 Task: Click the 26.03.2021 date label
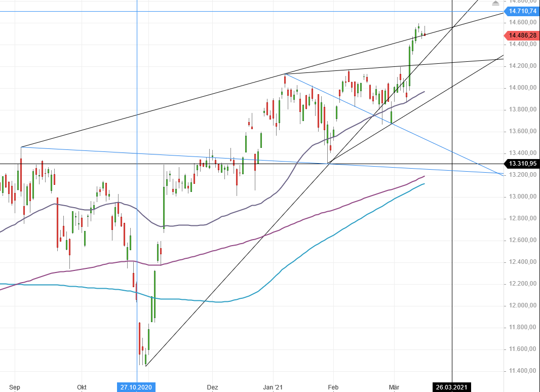click(x=452, y=387)
